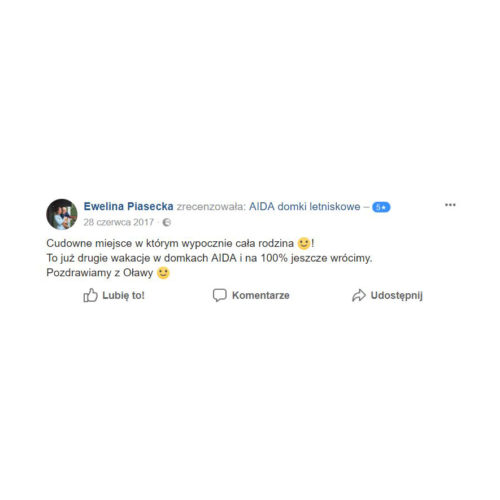The height and width of the screenshot is (500, 500).
Task: Open the Ewelina Piasecka profile link
Action: pyautogui.click(x=128, y=206)
